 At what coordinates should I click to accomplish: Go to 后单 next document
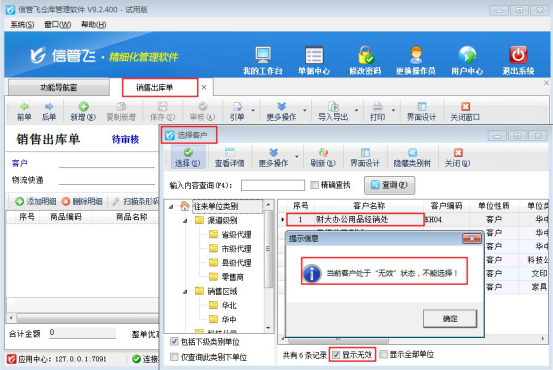(49, 111)
